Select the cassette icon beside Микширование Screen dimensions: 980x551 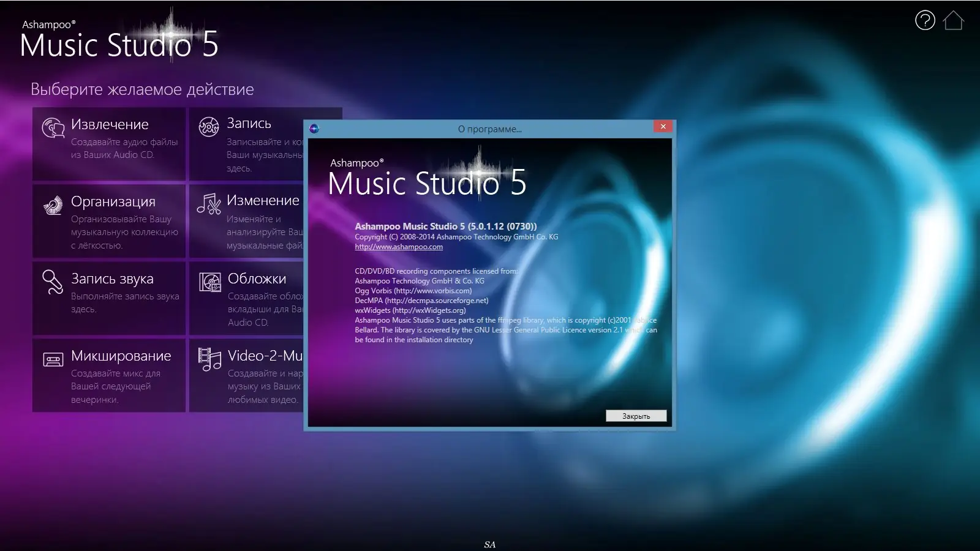pos(54,359)
